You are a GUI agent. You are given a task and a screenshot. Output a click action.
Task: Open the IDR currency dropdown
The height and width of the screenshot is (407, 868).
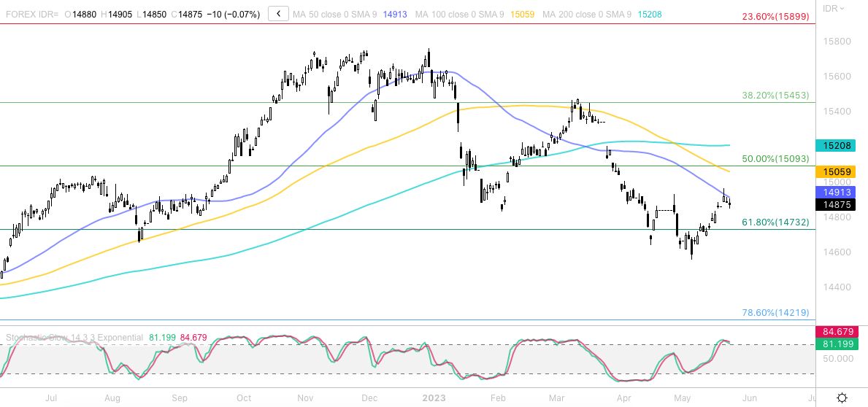tap(834, 9)
